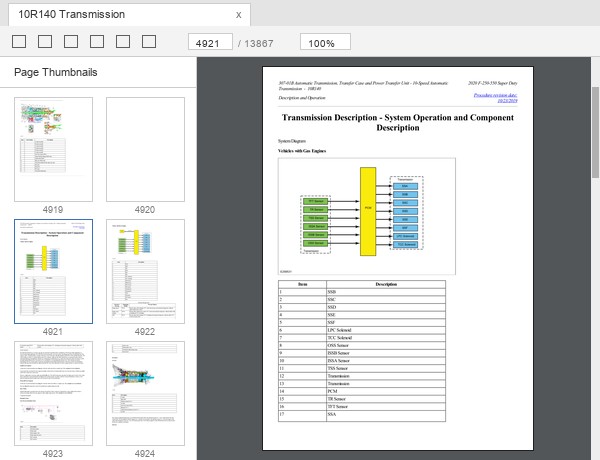The image size is (600, 460).
Task: Click the first square toolbar icon
Action: (x=19, y=42)
